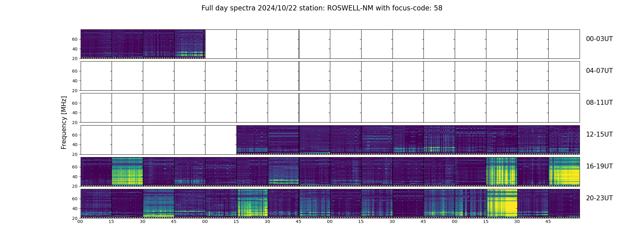Click the empty 08:00 panel in the 08-11UT row
The width and height of the screenshot is (644, 245).
[96, 108]
